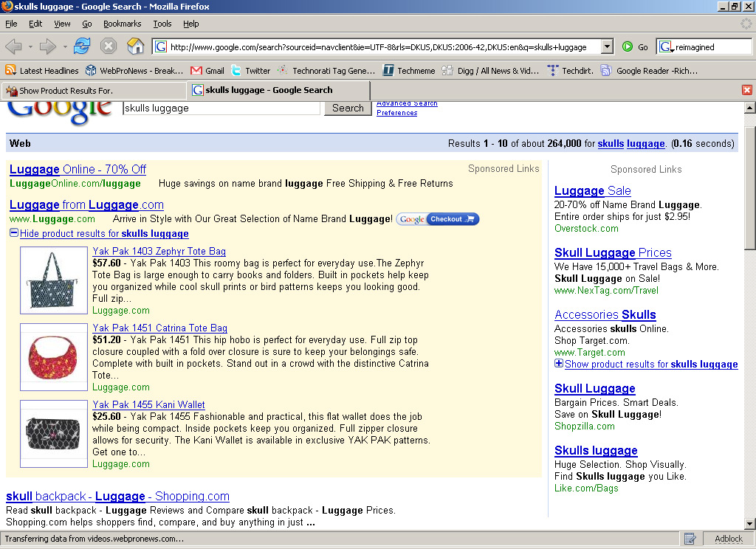Click the Reload page toolbar icon

click(x=81, y=46)
